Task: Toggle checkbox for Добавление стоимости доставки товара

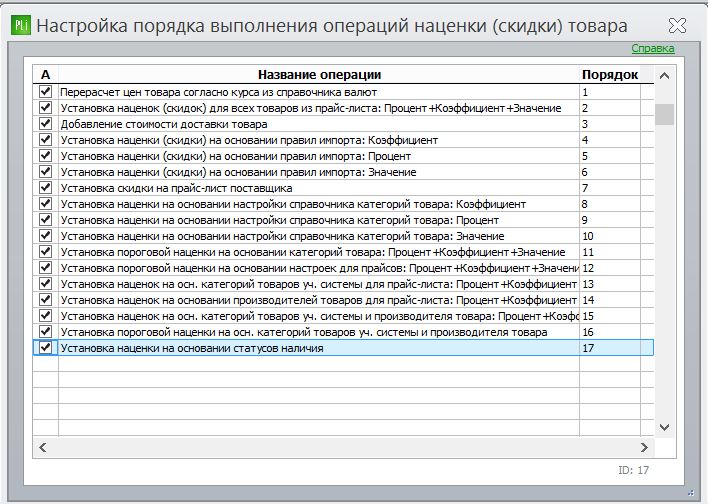Action: 45,123
